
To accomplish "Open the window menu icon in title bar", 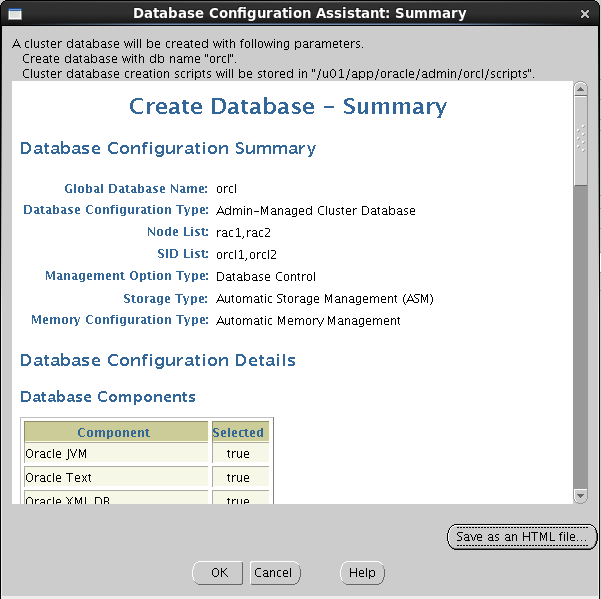I will point(15,14).
